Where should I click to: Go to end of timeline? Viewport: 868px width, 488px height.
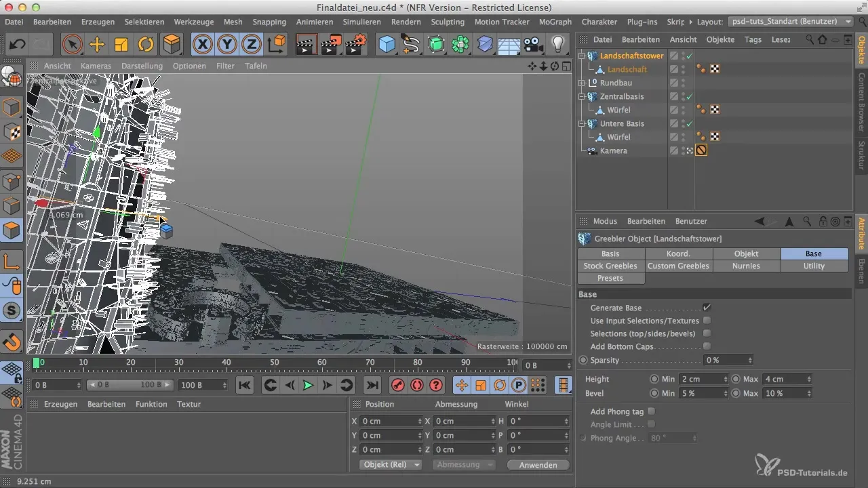(372, 385)
